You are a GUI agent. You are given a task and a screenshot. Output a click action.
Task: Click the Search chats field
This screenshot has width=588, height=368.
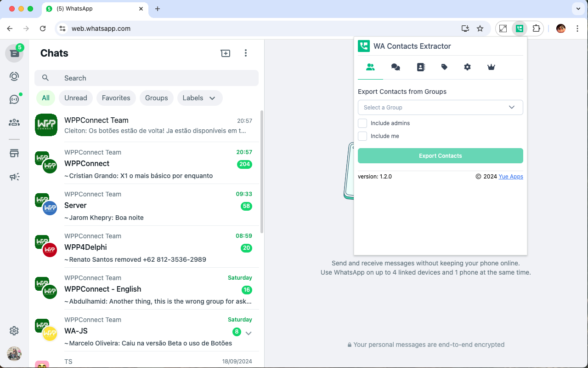[147, 78]
